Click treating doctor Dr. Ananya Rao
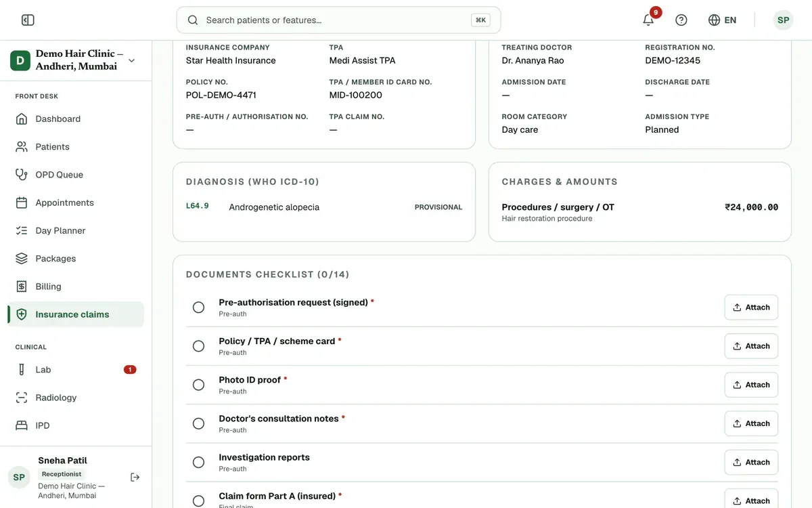The height and width of the screenshot is (508, 812). [533, 61]
